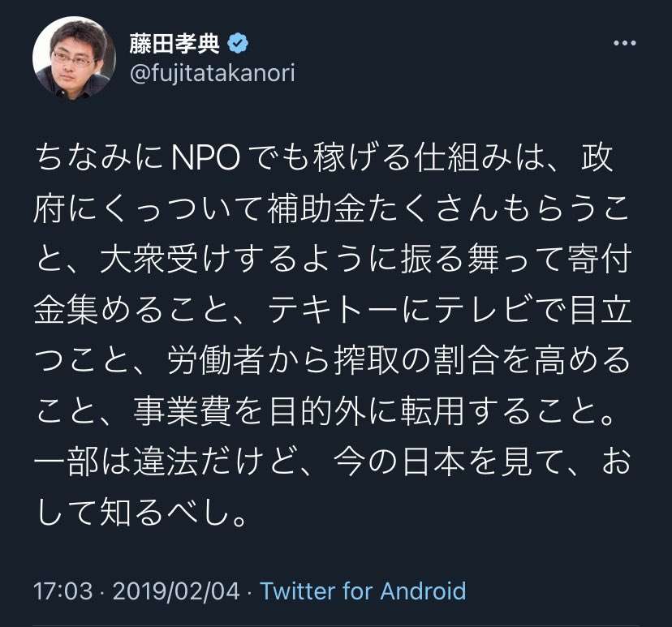The image size is (672, 627).
Task: Click the blue verified badge
Action: [239, 43]
